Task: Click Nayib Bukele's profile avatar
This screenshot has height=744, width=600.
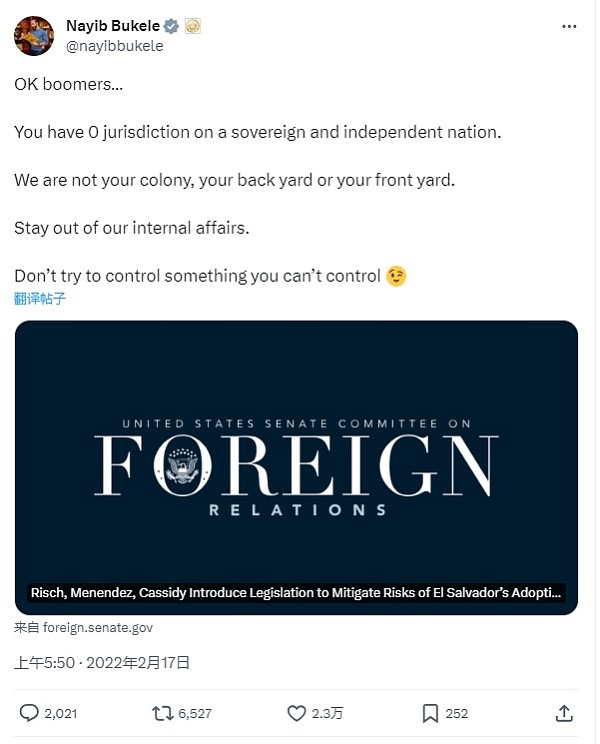Action: click(x=33, y=35)
